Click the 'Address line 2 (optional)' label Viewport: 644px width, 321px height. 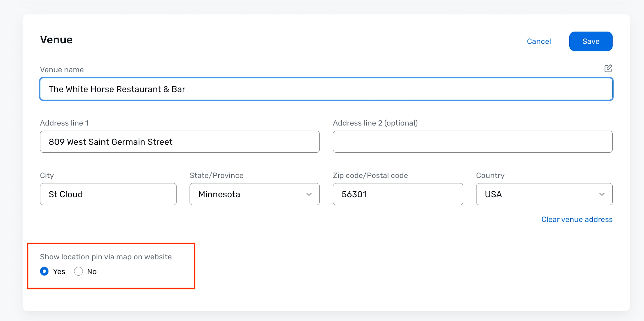pos(375,123)
